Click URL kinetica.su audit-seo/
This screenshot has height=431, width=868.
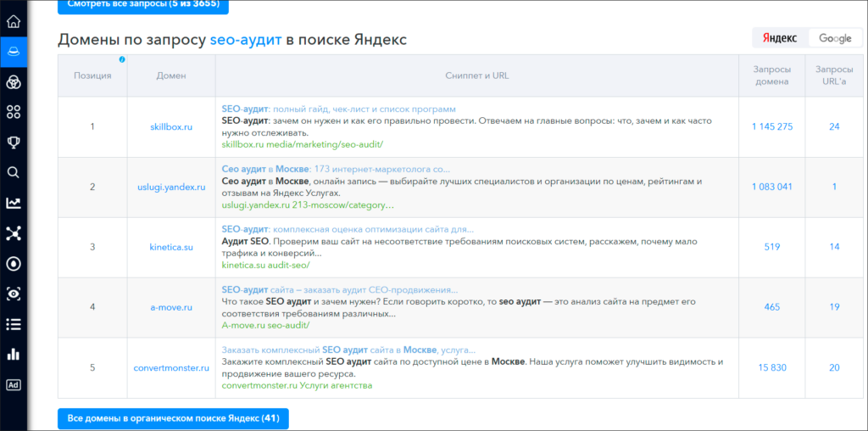point(265,265)
